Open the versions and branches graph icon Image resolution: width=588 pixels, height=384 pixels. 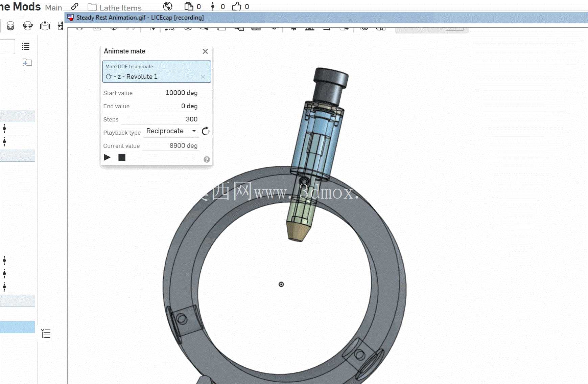213,6
